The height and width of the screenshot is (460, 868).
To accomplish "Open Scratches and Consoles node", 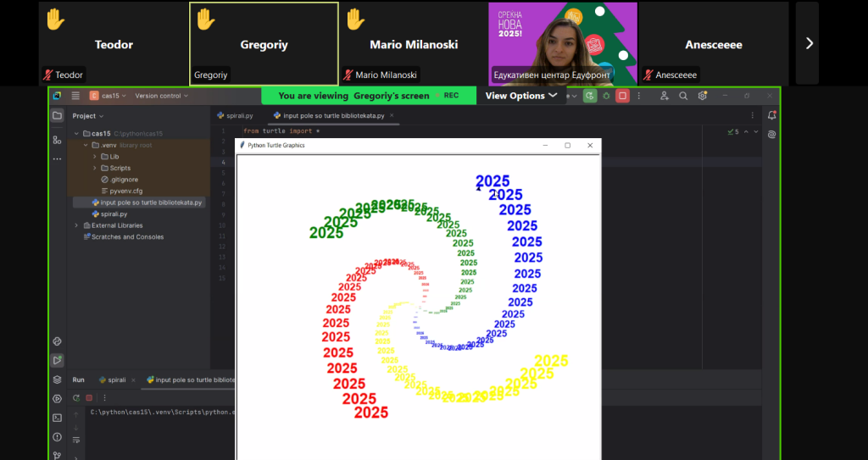I will pyautogui.click(x=124, y=237).
